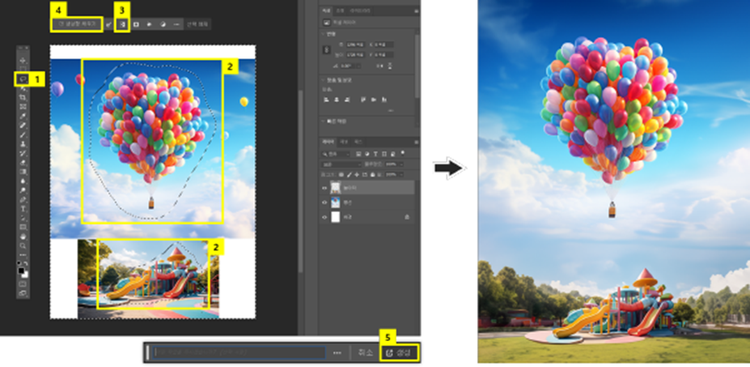The width and height of the screenshot is (750, 367).
Task: Select the Zoom tool
Action: point(23,245)
